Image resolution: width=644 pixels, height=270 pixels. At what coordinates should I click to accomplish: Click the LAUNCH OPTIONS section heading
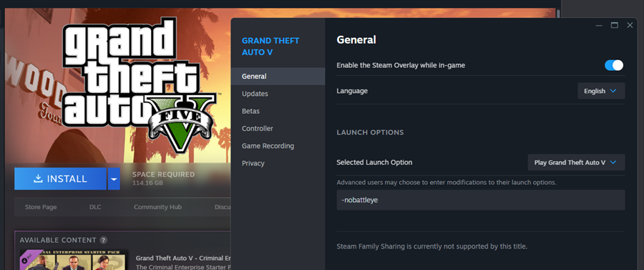pyautogui.click(x=370, y=132)
